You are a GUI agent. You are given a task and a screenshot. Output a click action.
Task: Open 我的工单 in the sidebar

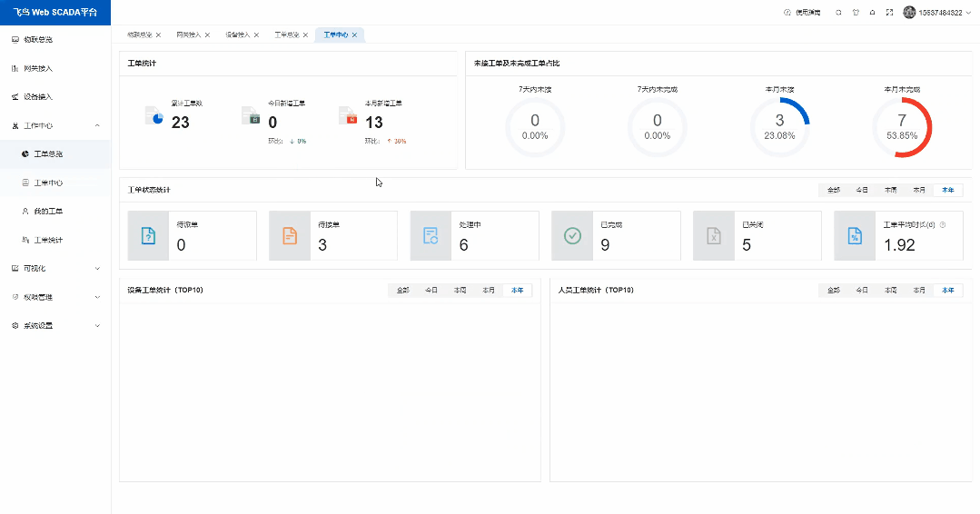coord(55,211)
